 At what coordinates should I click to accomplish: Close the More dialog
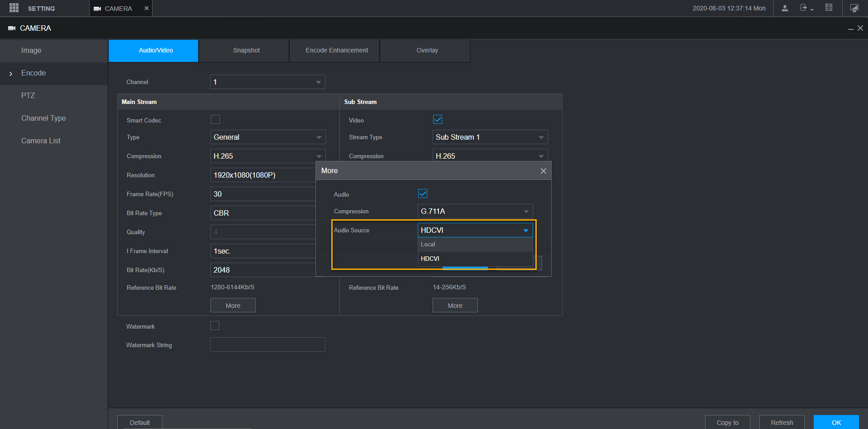(543, 171)
